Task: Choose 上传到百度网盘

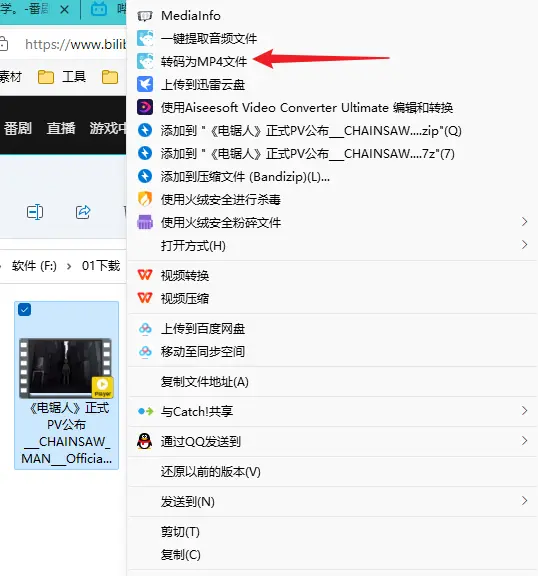Action: 332,328
